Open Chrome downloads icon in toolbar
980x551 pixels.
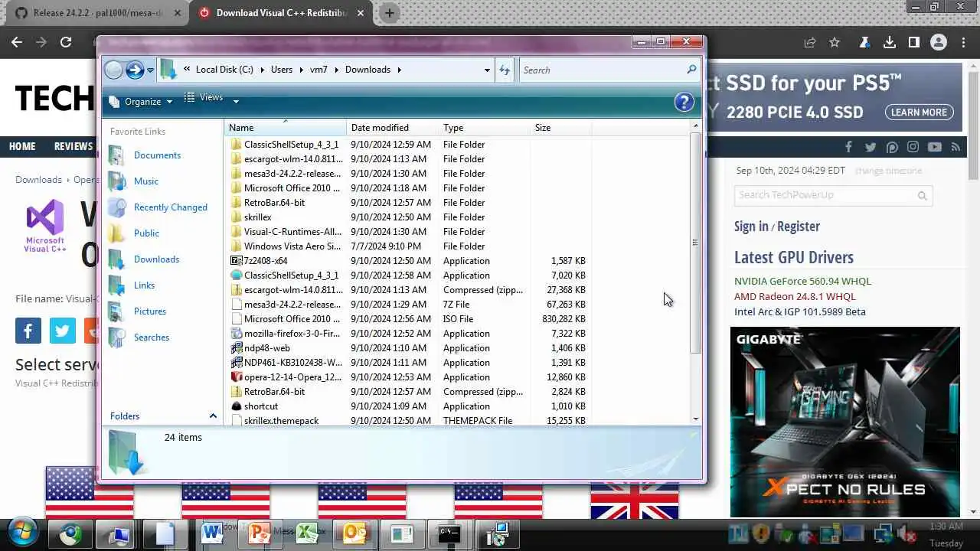tap(890, 43)
